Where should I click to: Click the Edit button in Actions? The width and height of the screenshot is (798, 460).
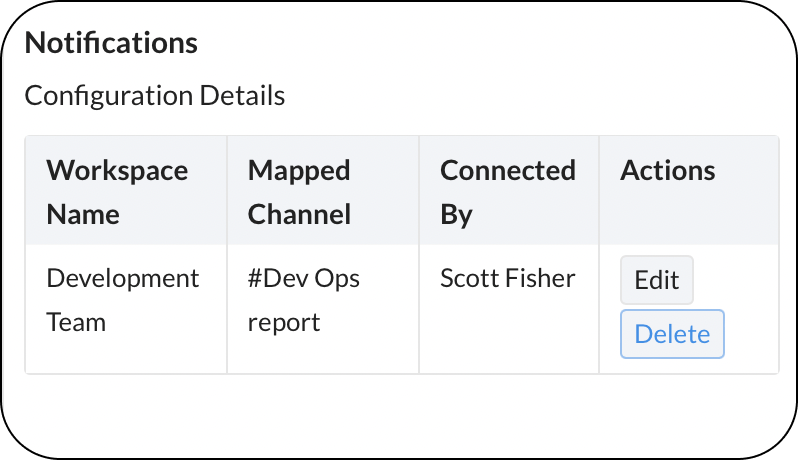coord(657,280)
